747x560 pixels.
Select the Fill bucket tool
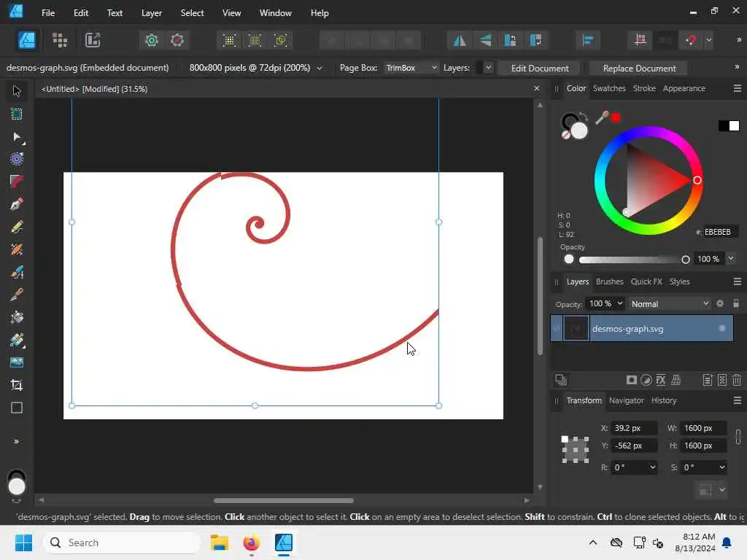17,317
